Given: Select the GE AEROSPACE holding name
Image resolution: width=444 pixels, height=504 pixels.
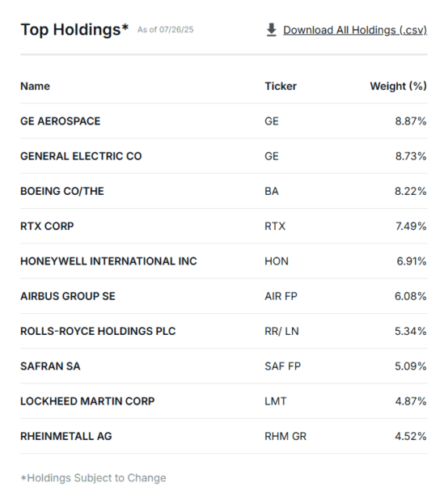Looking at the screenshot, I should pyautogui.click(x=61, y=121).
